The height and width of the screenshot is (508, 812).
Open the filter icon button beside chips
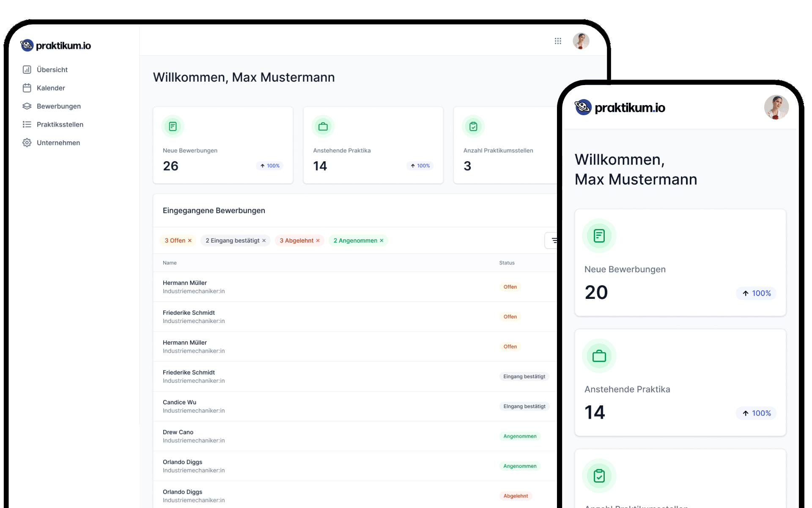pos(553,240)
